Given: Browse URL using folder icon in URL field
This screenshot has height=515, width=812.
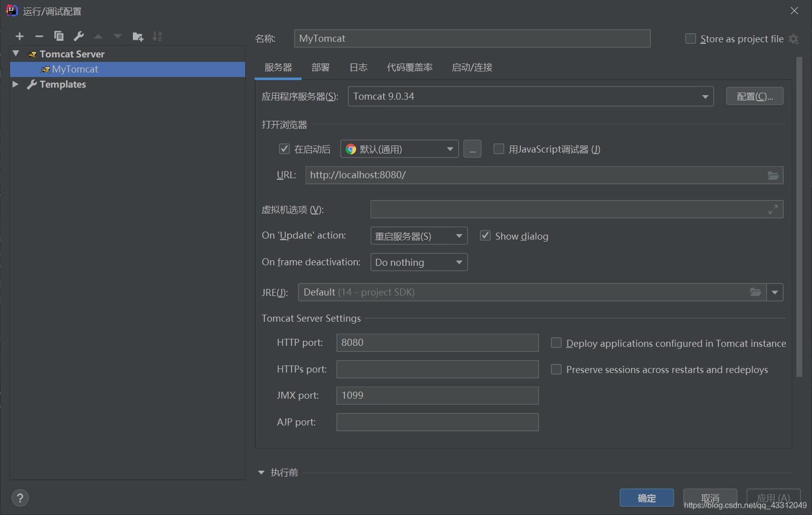Looking at the screenshot, I should (x=773, y=175).
